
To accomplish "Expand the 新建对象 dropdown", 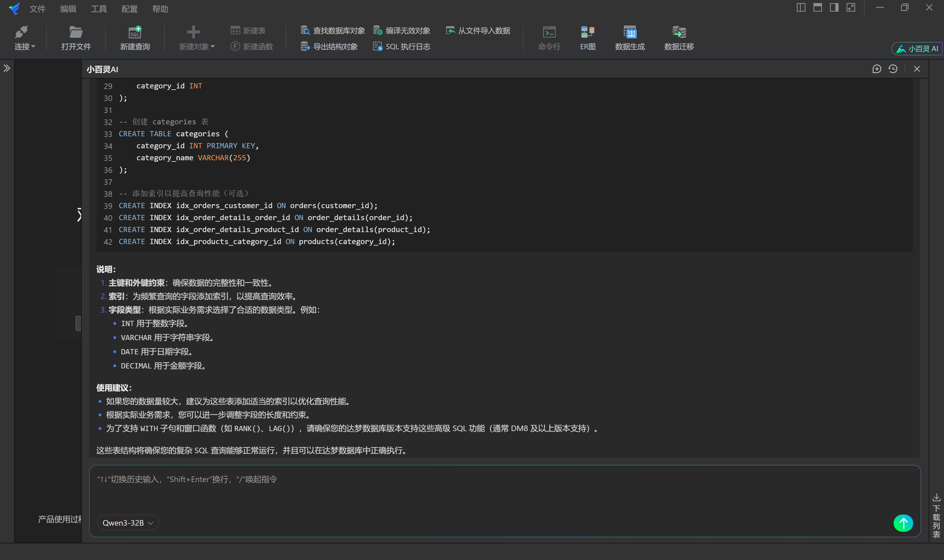I will [x=196, y=46].
